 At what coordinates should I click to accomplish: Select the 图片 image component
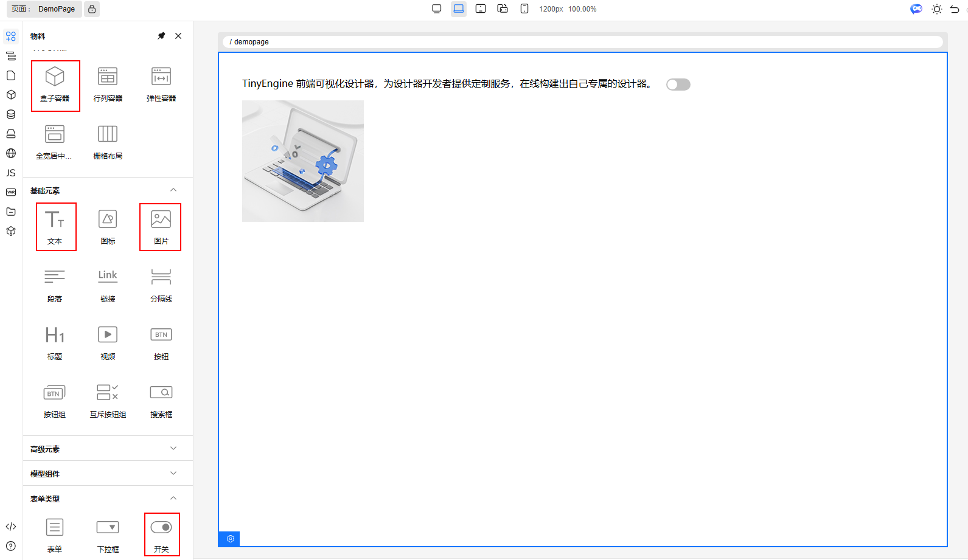pos(161,226)
